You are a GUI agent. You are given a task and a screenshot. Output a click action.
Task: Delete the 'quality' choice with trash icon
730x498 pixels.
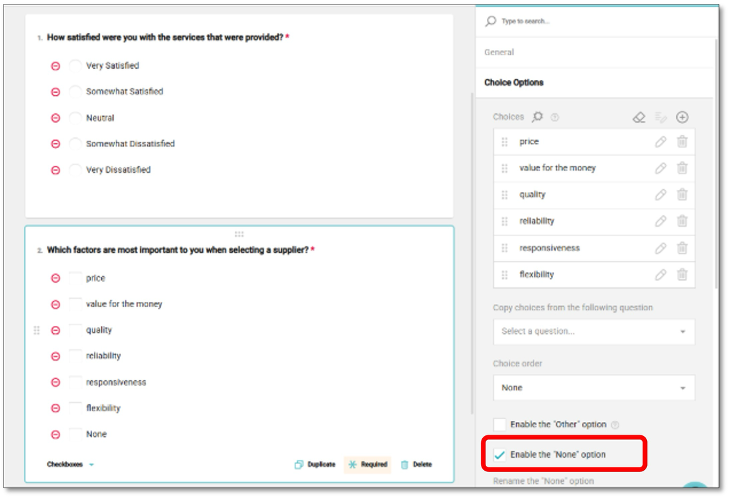coord(682,195)
